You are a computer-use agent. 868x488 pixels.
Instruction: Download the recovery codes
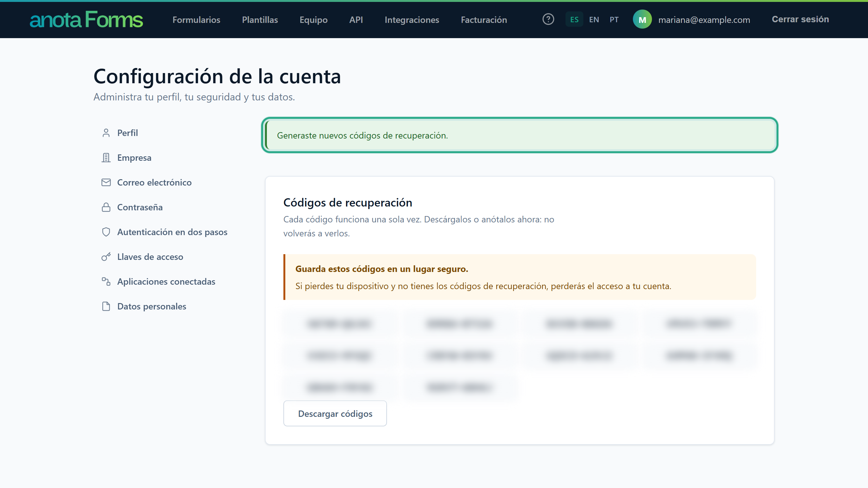point(335,414)
